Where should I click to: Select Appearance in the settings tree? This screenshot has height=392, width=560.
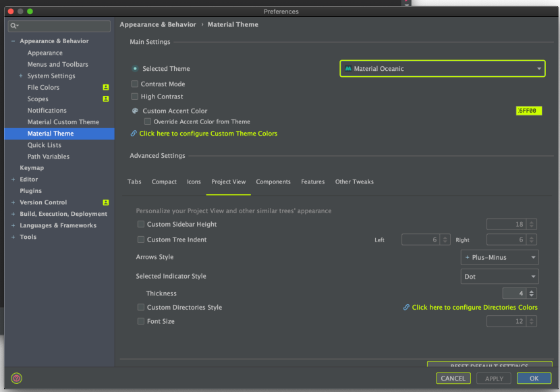[x=45, y=53]
